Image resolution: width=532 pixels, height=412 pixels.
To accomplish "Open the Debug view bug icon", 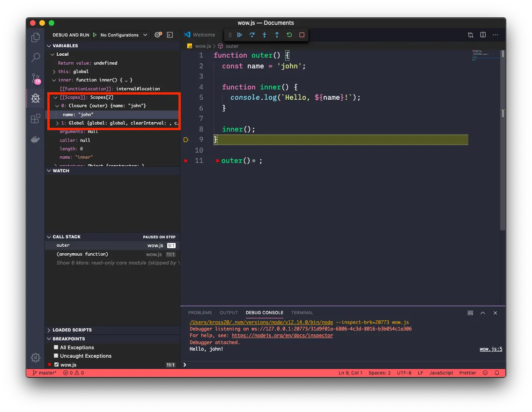I will coord(36,98).
